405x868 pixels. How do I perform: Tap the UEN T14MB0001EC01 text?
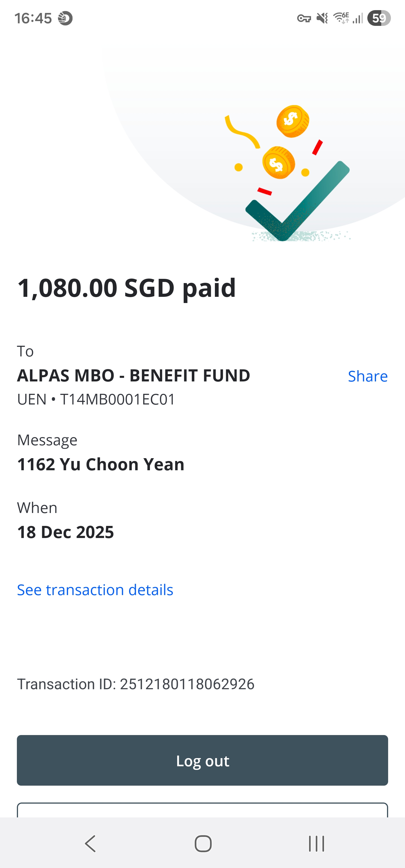point(96,399)
